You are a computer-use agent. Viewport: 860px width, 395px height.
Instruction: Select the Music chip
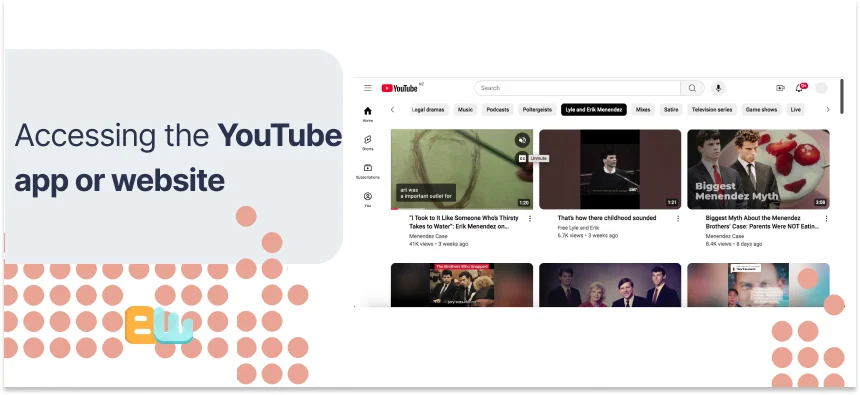(465, 110)
